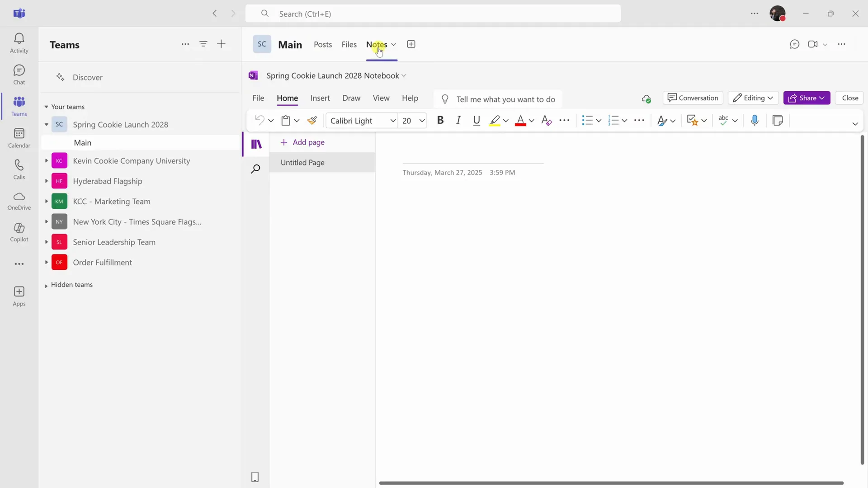Viewport: 868px width, 488px height.
Task: Select the Order Fulfillment team
Action: [102, 263]
